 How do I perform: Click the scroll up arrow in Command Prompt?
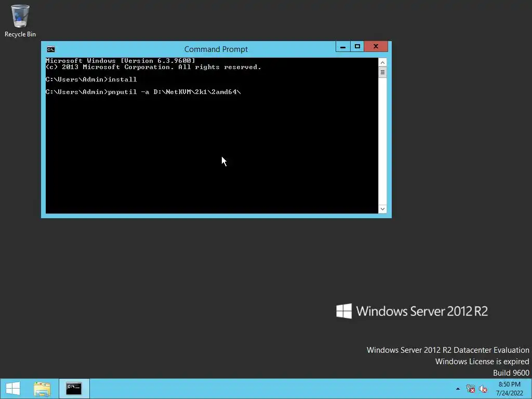click(x=382, y=62)
